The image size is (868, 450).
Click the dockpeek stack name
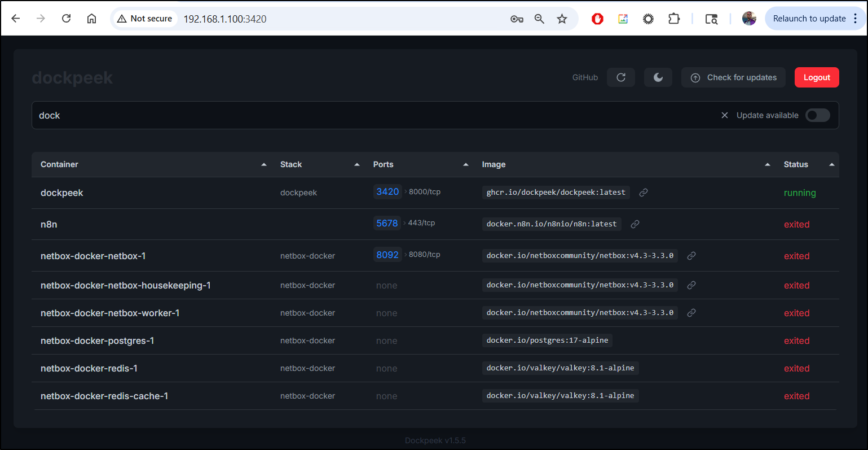pyautogui.click(x=298, y=193)
